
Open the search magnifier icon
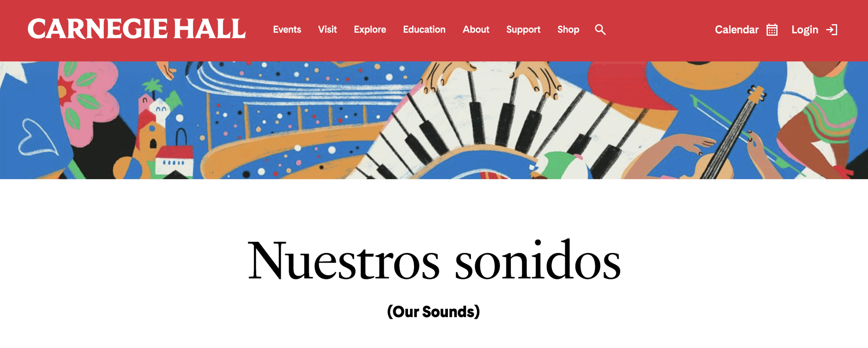(x=600, y=30)
